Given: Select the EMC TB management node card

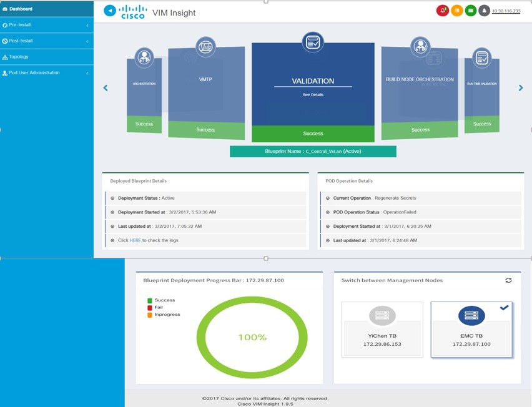Looking at the screenshot, I should click(471, 330).
